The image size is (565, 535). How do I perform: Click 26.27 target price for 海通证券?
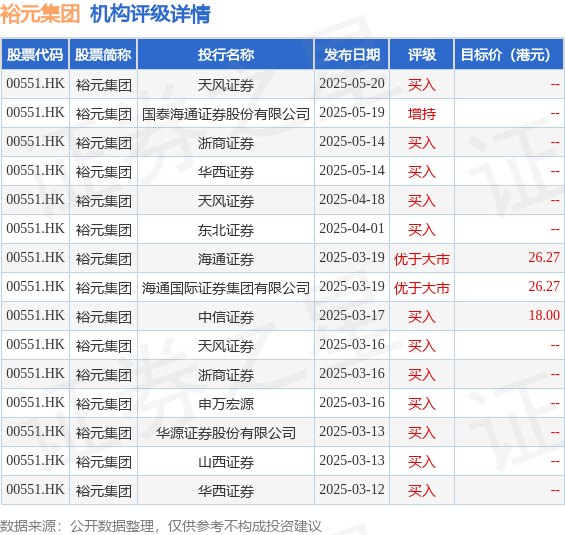pyautogui.click(x=544, y=258)
